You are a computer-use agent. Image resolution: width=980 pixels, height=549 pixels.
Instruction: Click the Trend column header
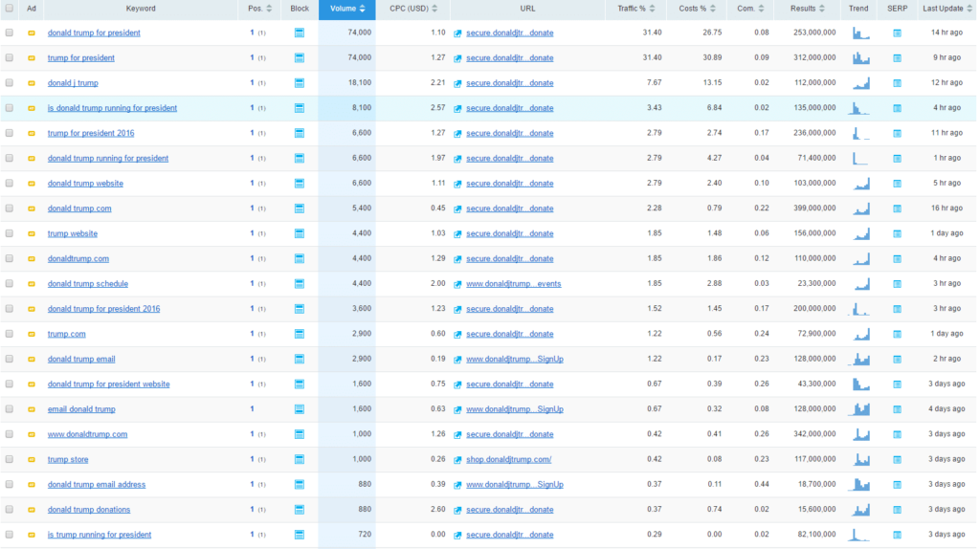[x=858, y=9]
